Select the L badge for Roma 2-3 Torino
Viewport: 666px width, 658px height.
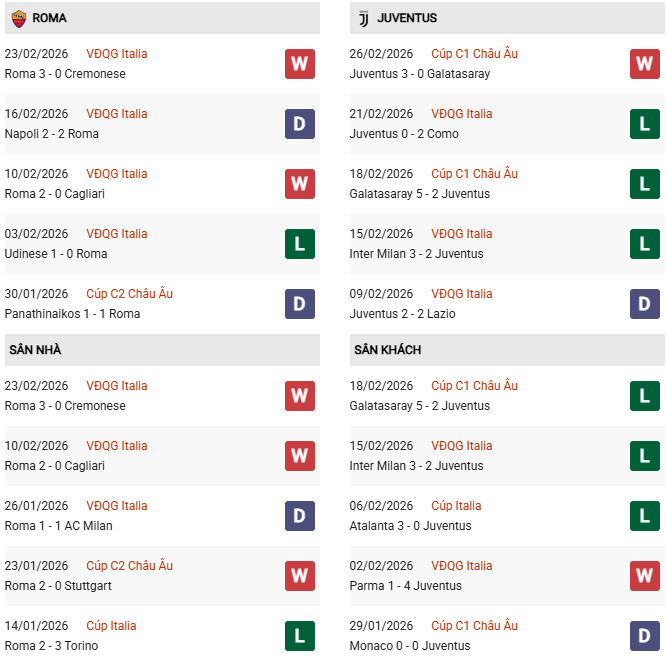299,636
